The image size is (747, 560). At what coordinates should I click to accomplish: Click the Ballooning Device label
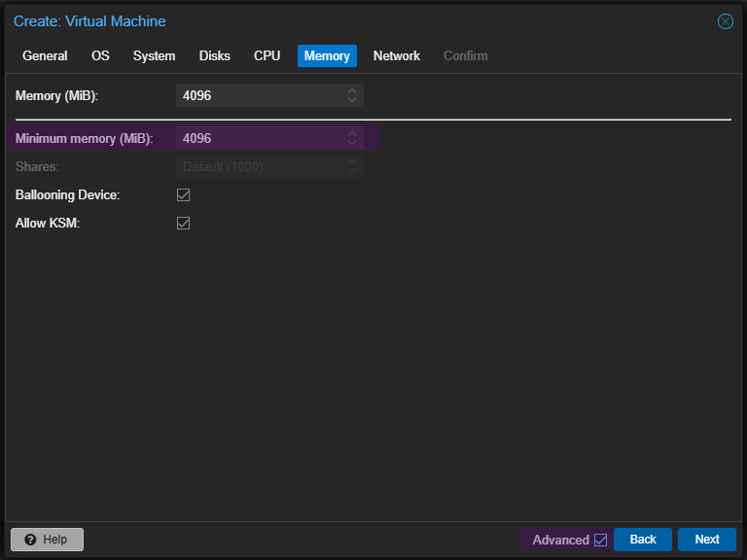pos(68,195)
